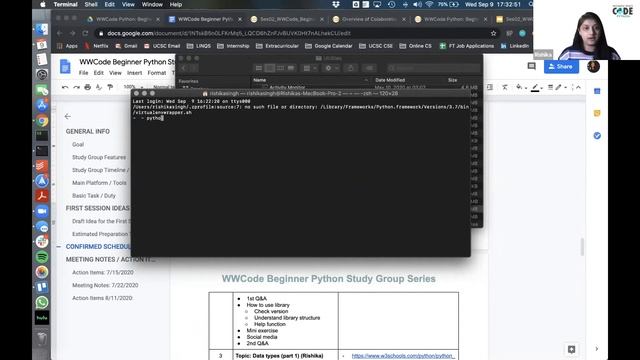640x360 pixels.
Task: Click the volume icon in menu bar
Action: coord(417,4)
